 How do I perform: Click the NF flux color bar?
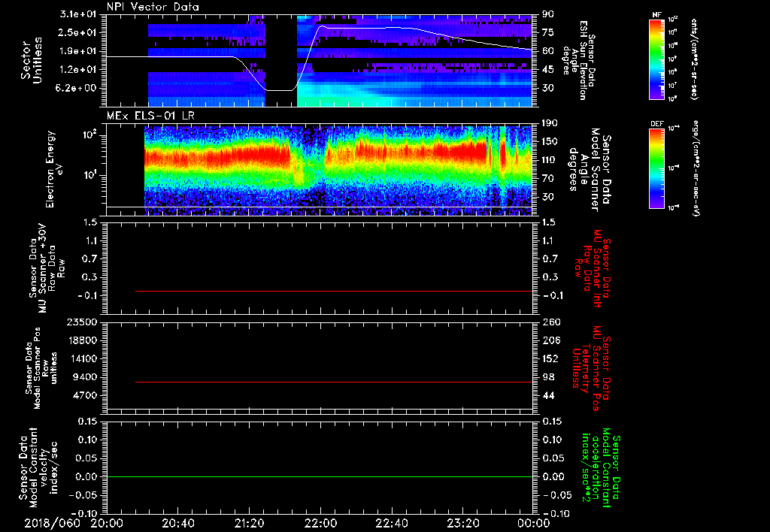[x=656, y=59]
